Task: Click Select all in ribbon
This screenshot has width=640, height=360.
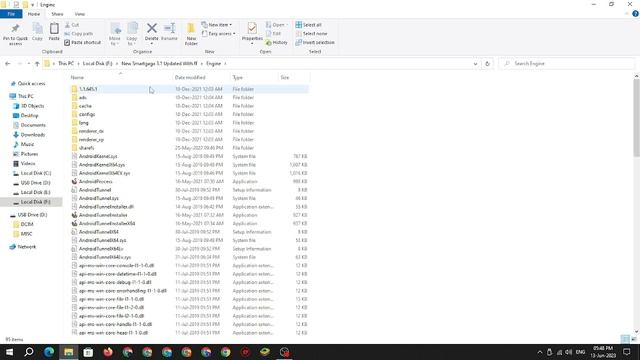Action: pyautogui.click(x=308, y=25)
